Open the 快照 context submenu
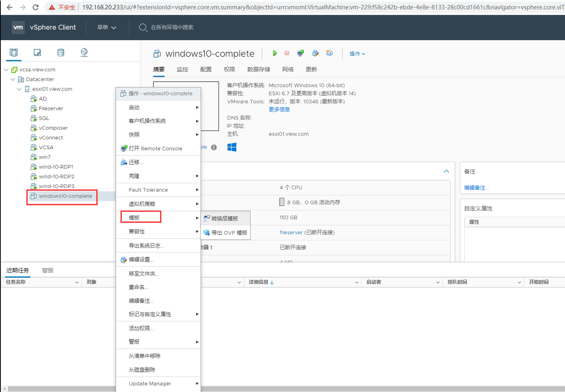The height and width of the screenshot is (392, 565). [x=158, y=134]
